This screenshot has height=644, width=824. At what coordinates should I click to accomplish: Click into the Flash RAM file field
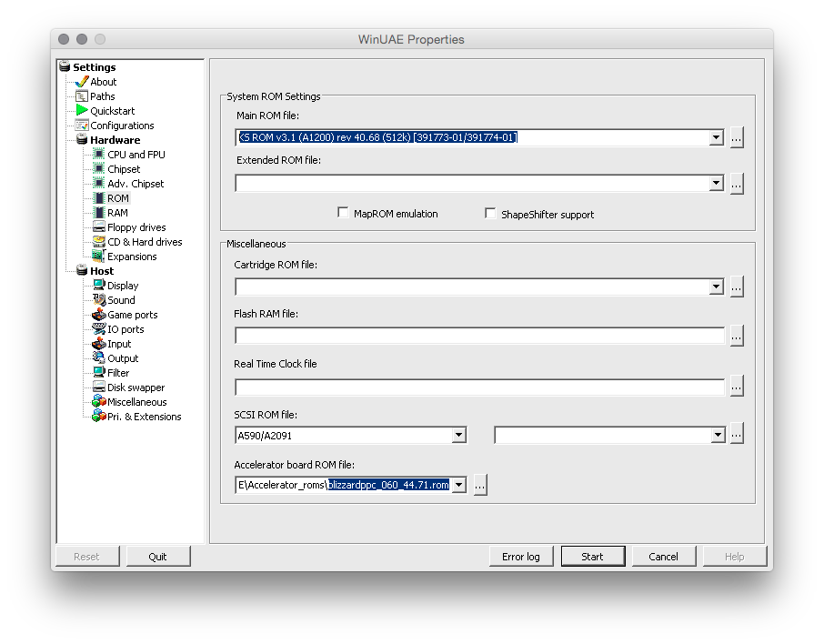tap(480, 336)
